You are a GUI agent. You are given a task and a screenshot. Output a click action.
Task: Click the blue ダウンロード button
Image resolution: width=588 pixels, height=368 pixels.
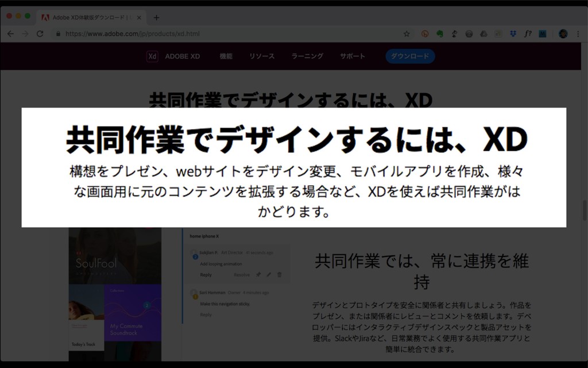coord(410,56)
